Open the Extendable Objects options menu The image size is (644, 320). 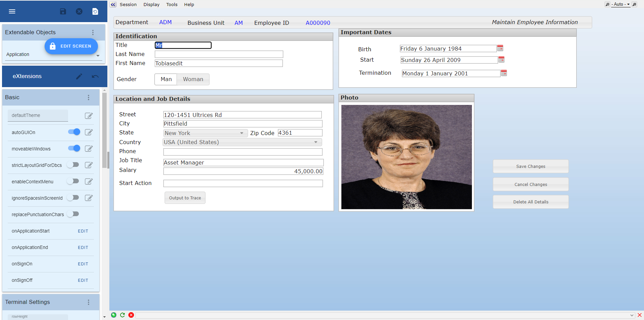click(x=93, y=33)
